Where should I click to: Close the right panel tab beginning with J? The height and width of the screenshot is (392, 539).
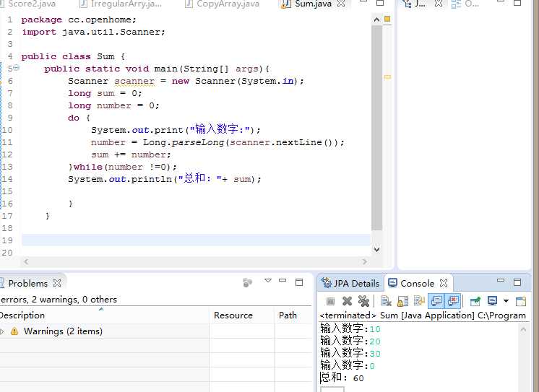point(439,4)
